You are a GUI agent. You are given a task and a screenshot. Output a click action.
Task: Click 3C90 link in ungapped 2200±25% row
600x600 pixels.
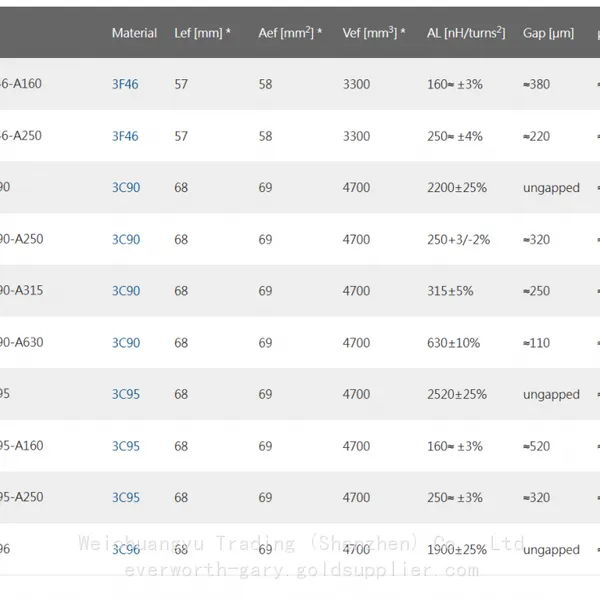click(126, 188)
